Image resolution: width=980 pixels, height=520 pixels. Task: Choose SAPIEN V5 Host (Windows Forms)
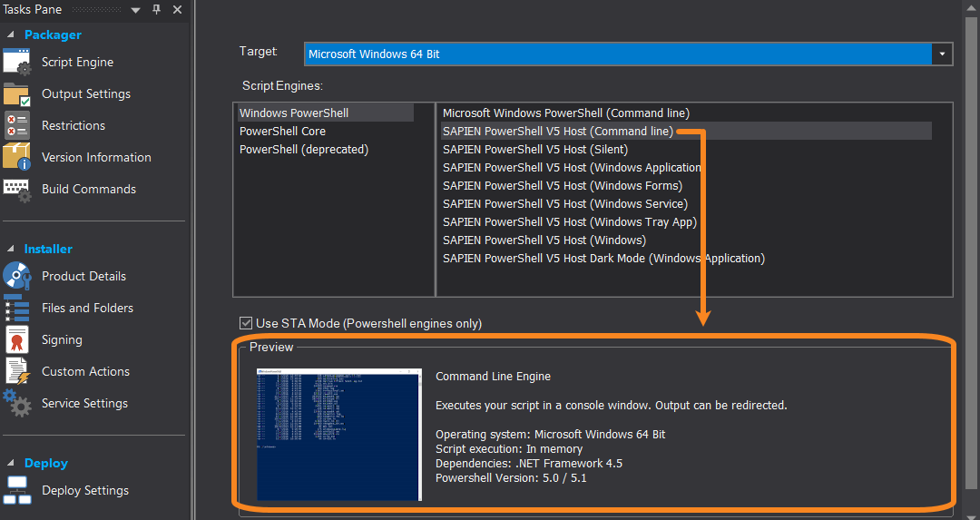click(x=563, y=186)
